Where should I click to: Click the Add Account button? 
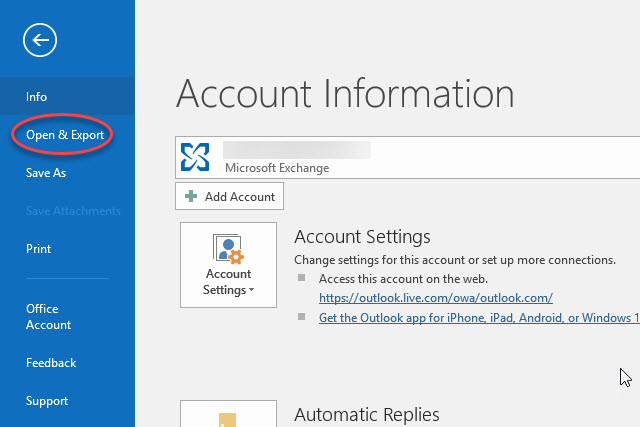229,196
